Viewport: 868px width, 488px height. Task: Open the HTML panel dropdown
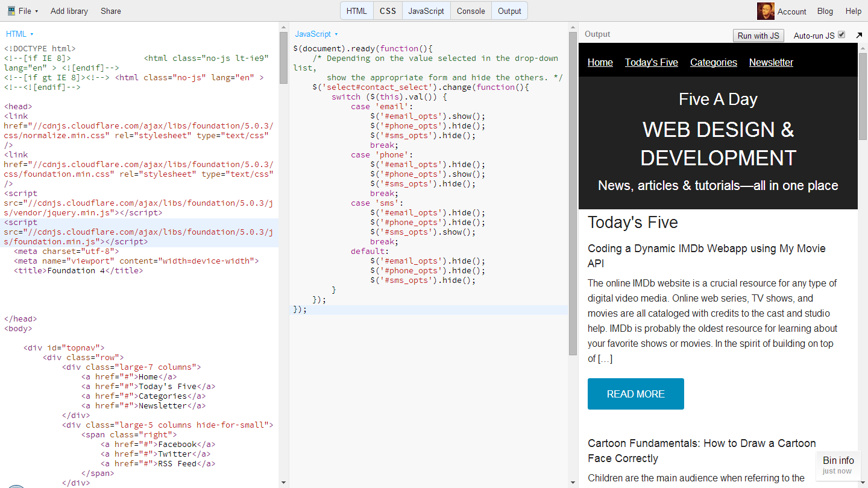pos(20,34)
